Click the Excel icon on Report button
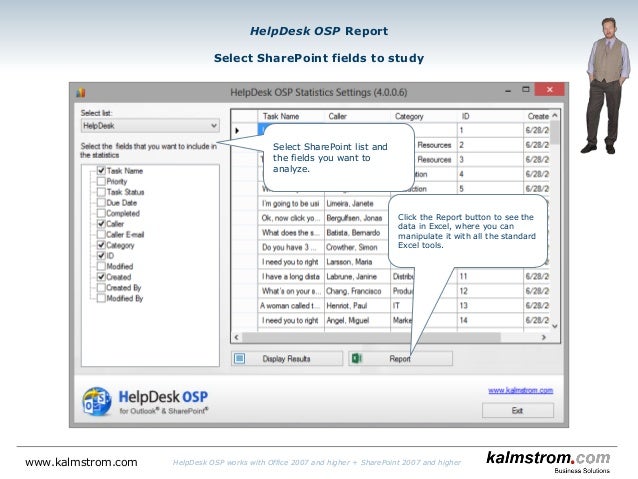The image size is (638, 479). tap(356, 359)
